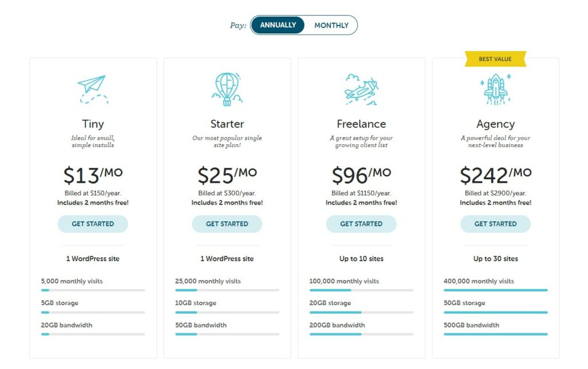588x369 pixels.
Task: Click GET STARTED under the Freelance plan
Action: tap(361, 224)
